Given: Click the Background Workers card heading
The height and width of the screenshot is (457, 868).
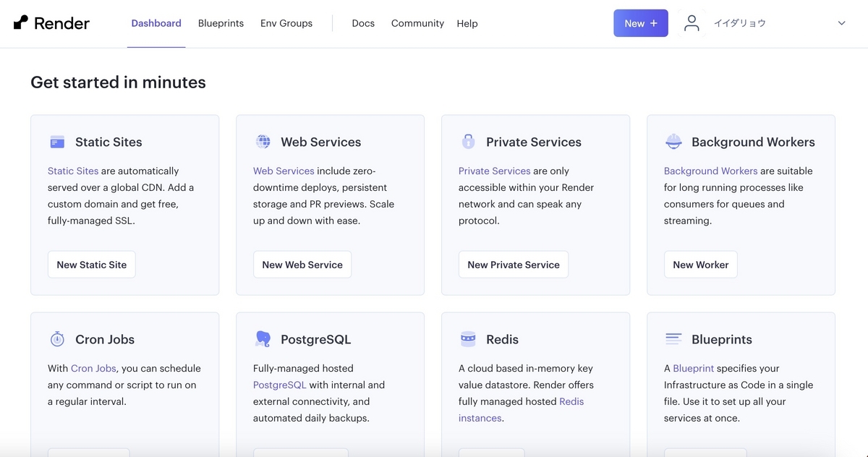Looking at the screenshot, I should tap(753, 142).
